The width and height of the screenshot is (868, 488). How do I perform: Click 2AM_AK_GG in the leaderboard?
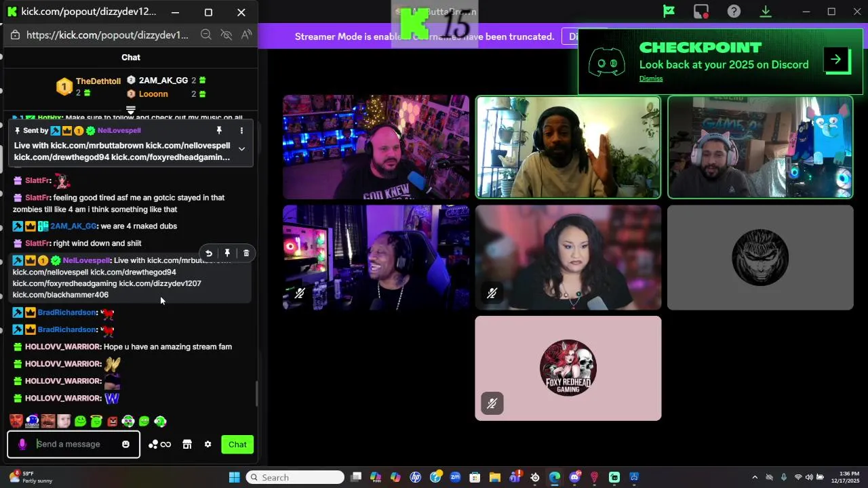(x=163, y=81)
